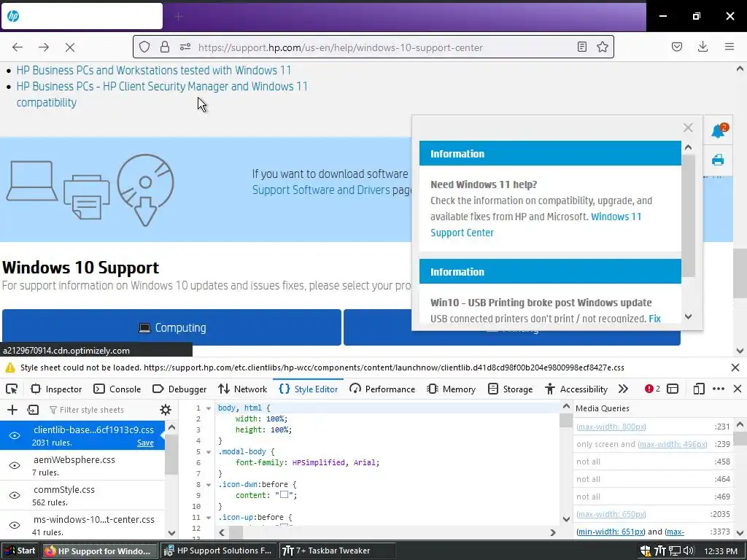Create a new style sheet with plus icon
Screen dimensions: 747x560
click(x=12, y=410)
